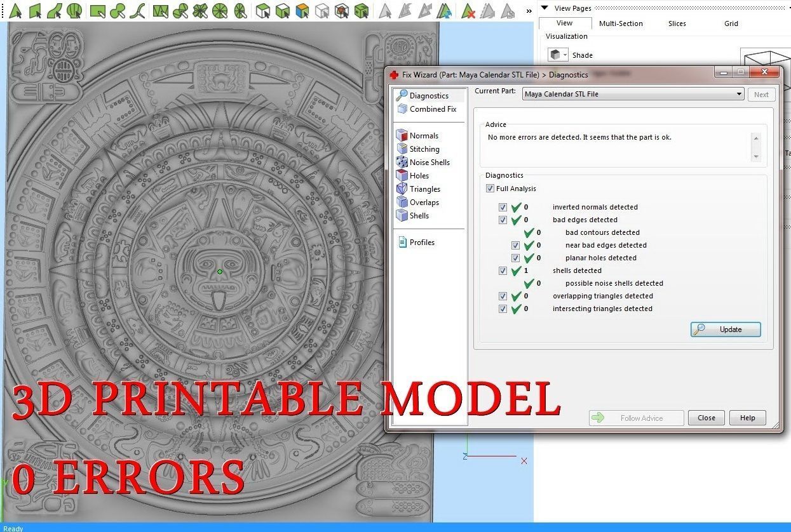
Task: Collapse the View Pages panel
Action: click(x=544, y=8)
